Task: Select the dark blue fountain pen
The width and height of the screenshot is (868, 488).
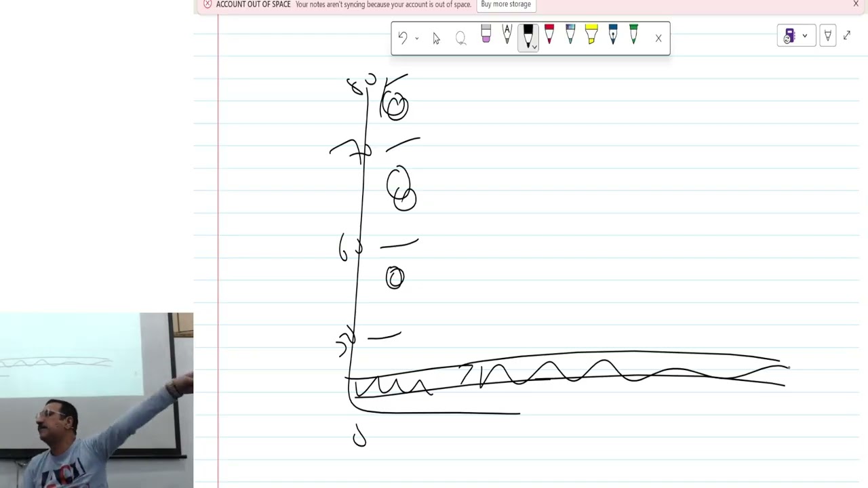Action: [x=613, y=35]
